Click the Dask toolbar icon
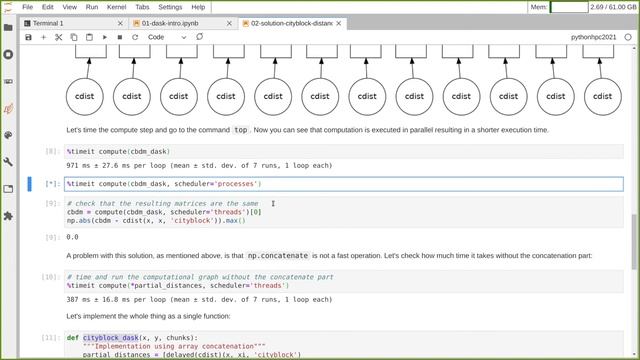This screenshot has height=360, width=640. [200, 37]
